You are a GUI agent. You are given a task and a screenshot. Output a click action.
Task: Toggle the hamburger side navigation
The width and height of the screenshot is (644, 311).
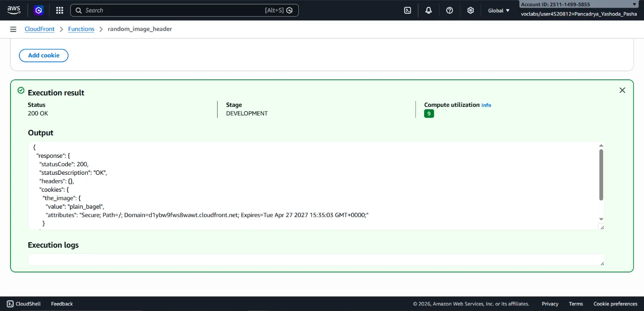pos(13,29)
